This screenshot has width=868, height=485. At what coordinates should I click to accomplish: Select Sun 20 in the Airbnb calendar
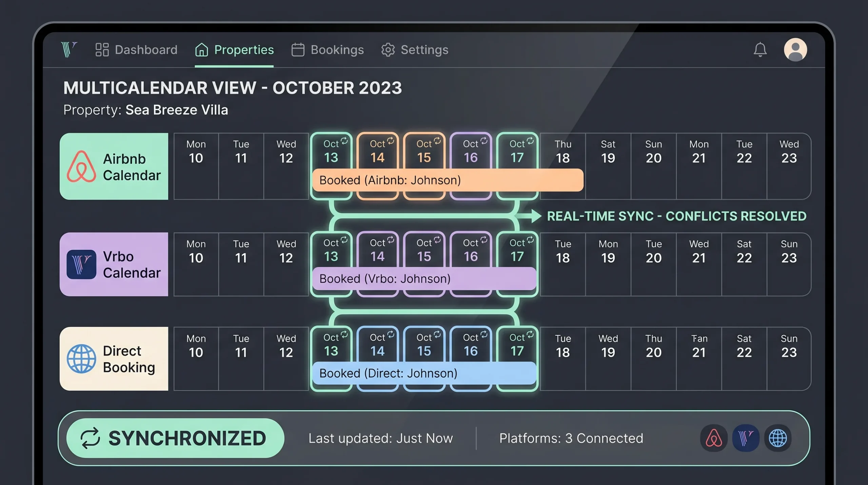[x=654, y=166]
